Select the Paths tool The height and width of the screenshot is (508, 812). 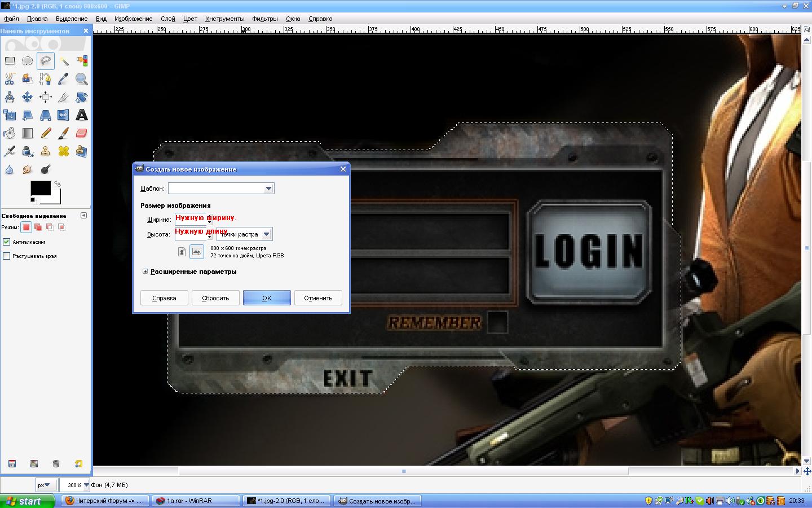[46, 79]
